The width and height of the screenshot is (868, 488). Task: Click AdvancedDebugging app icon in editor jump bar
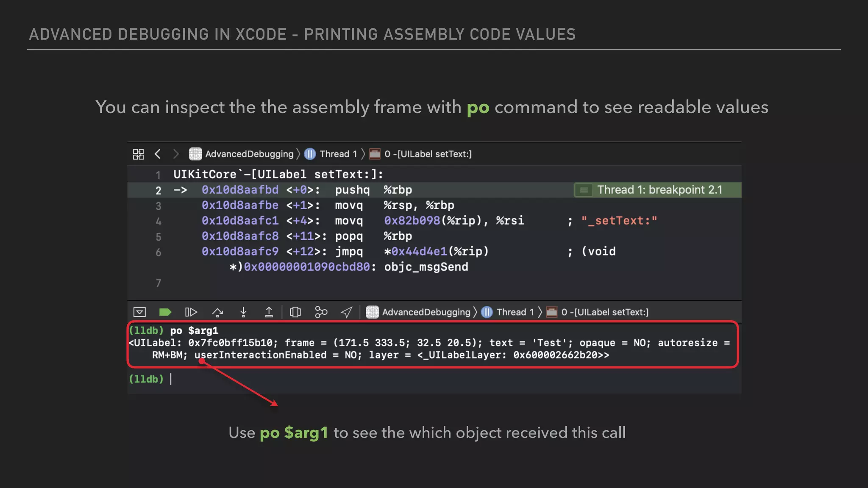point(195,154)
